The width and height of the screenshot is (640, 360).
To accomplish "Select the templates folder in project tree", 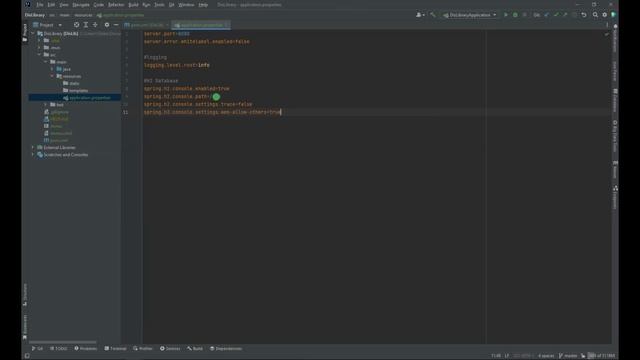I will 76,90.
